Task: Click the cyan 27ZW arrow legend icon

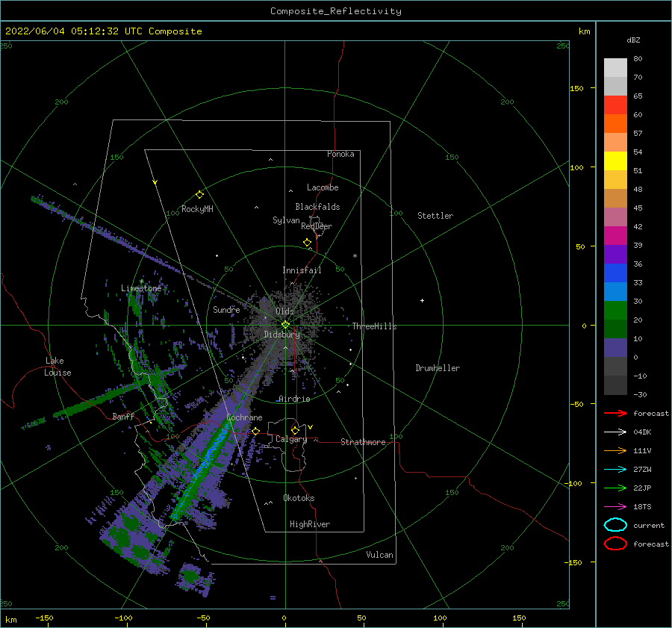Action: coord(615,470)
